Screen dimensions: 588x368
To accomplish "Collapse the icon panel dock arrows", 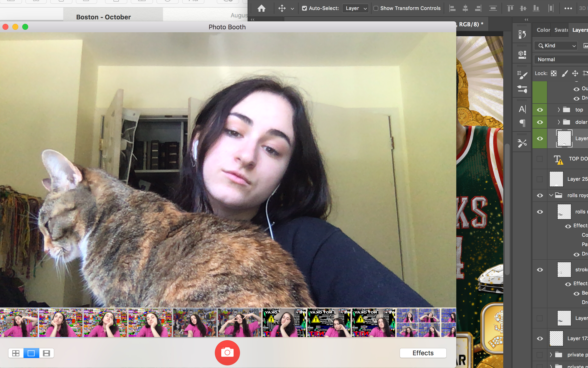I will 526,19.
